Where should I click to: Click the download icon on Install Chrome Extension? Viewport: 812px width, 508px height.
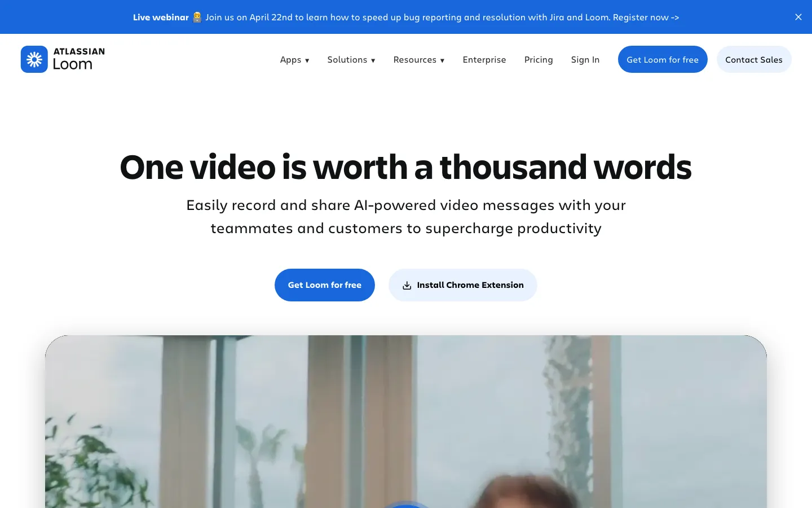(x=407, y=286)
